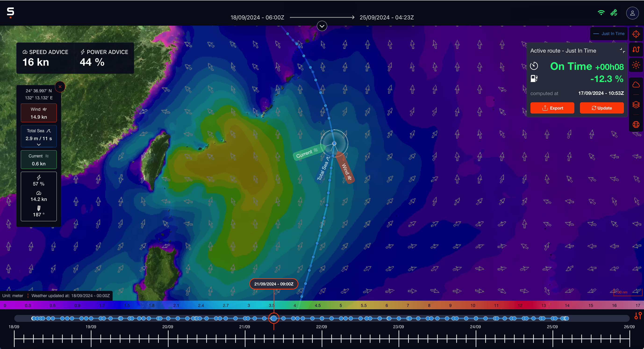Select the Speed Advice panel
This screenshot has height=349, width=644.
pos(46,58)
